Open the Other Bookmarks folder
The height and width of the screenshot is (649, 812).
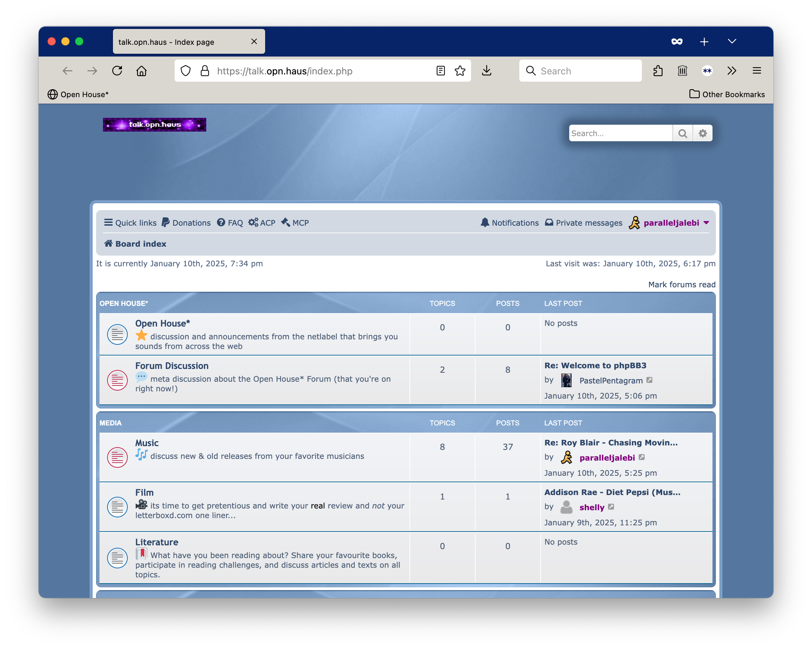(x=727, y=94)
